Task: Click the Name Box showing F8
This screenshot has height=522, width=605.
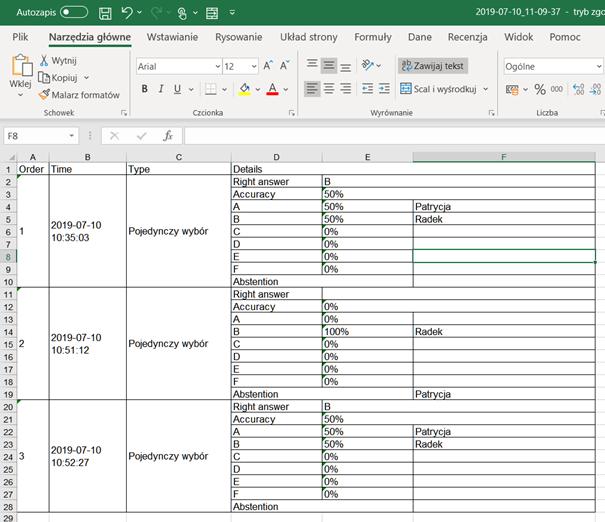Action: coord(41,136)
